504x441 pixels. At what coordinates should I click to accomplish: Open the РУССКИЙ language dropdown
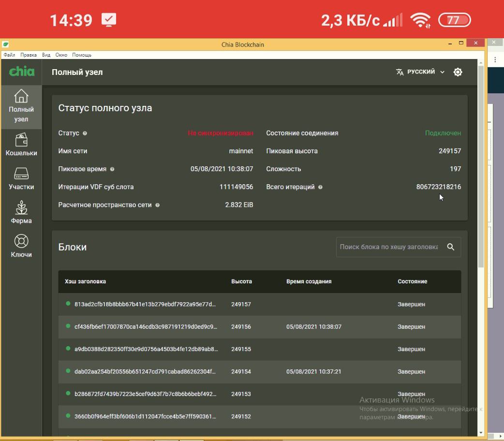[420, 72]
